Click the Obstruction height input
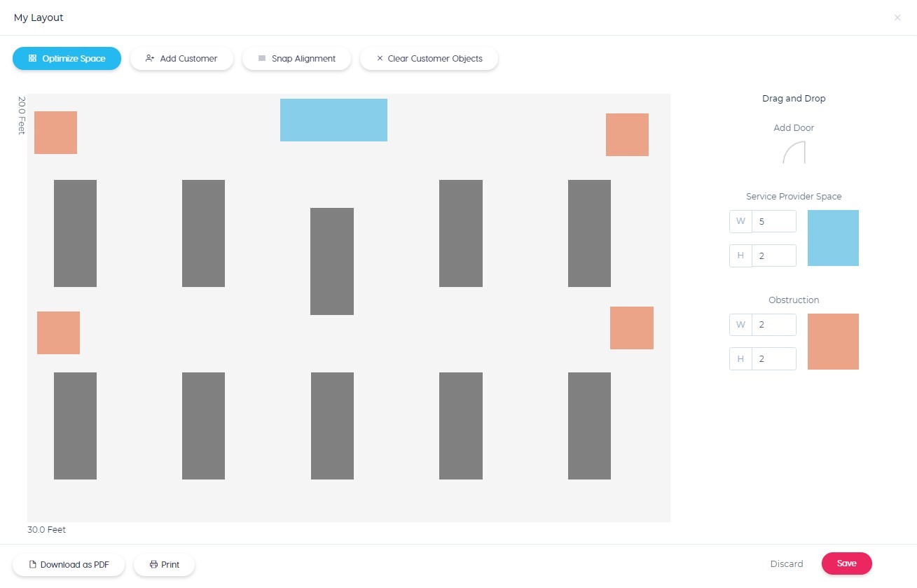The width and height of the screenshot is (917, 588). pos(773,358)
